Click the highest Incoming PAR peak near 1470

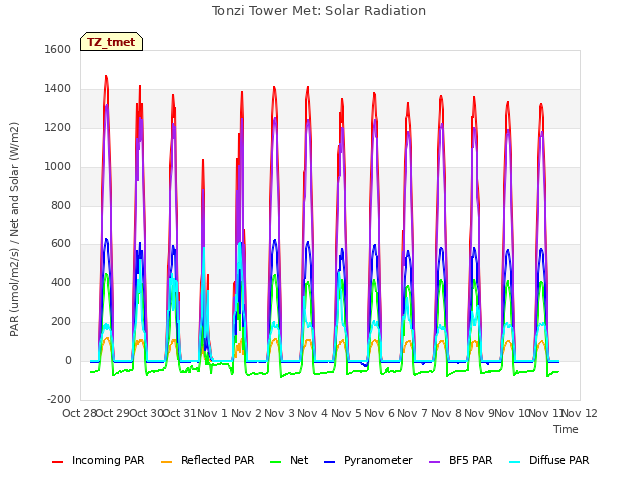[106, 76]
